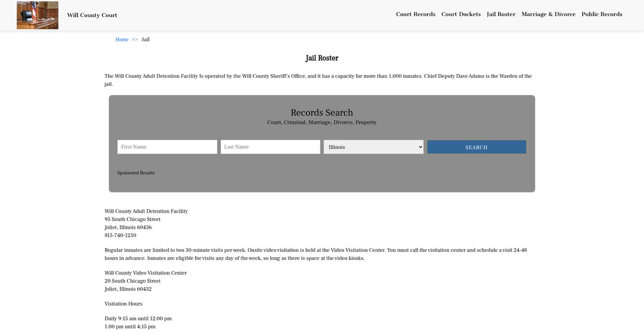Open Marriage & Divorce section

[x=548, y=15]
